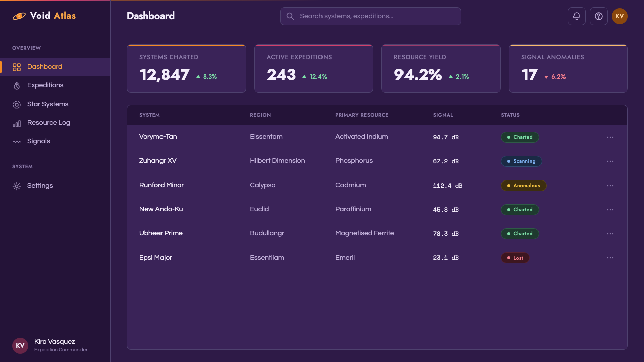Click the Charted status badge for Voryme-Tan
Screen dimensions: 644x362
click(520, 137)
